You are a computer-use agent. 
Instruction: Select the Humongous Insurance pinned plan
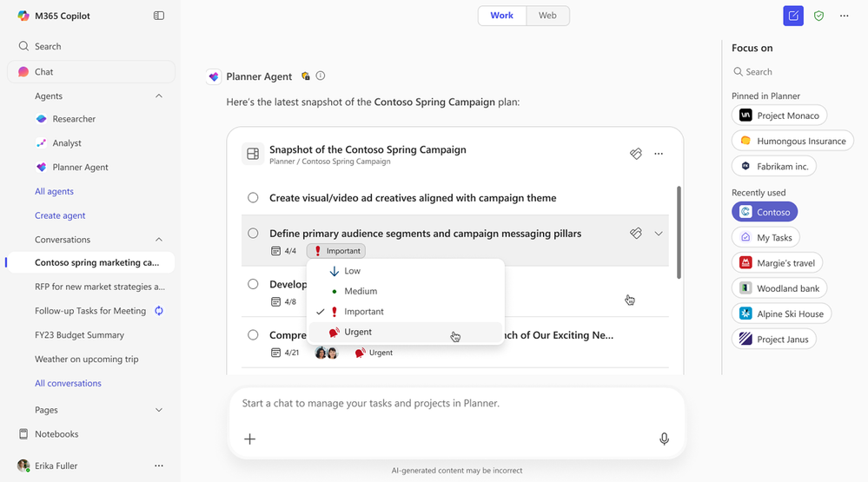pyautogui.click(x=792, y=141)
